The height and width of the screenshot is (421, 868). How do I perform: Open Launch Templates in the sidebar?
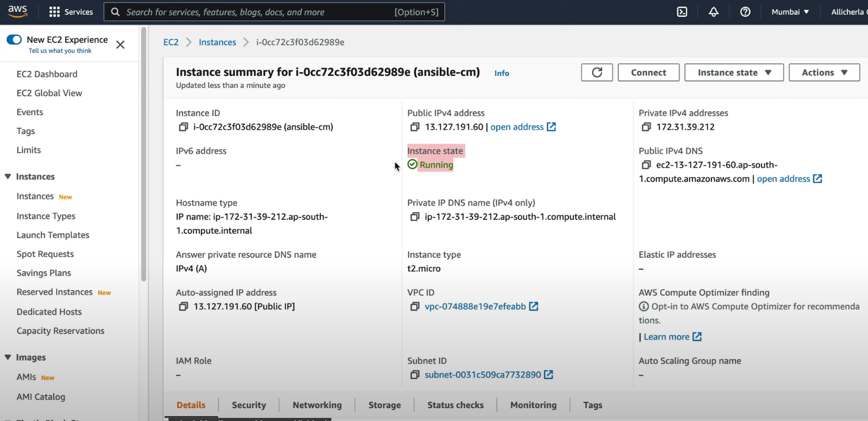(x=53, y=235)
